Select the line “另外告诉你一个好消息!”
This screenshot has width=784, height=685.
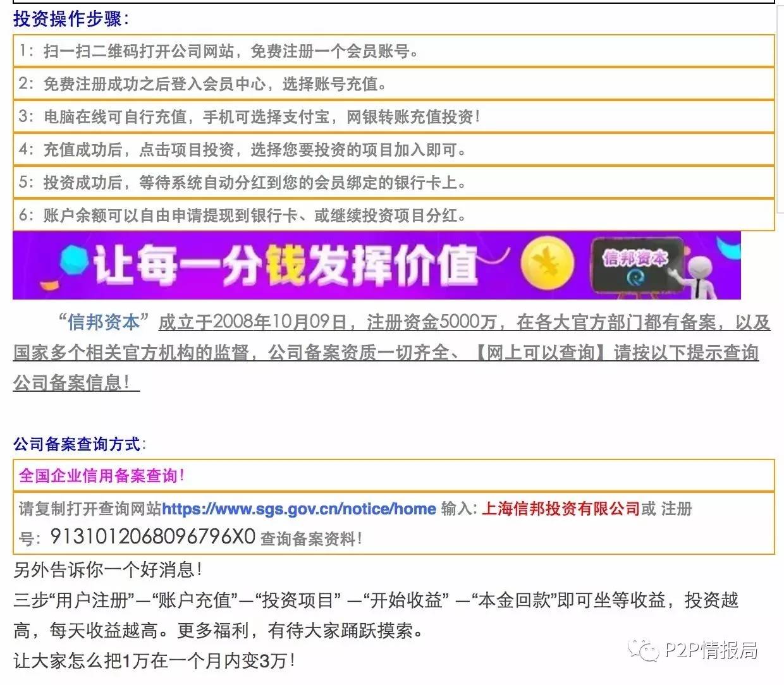pos(108,570)
